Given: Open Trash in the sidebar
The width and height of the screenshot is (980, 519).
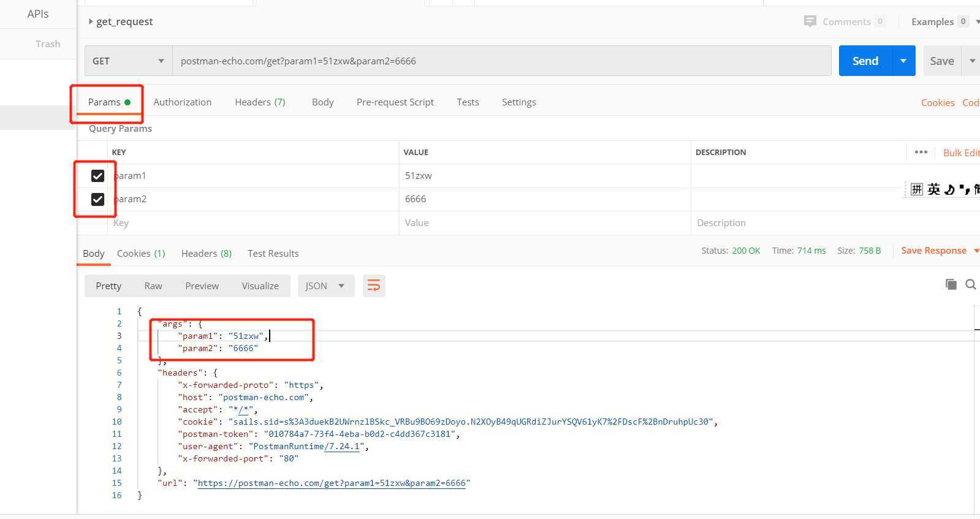Looking at the screenshot, I should 48,44.
